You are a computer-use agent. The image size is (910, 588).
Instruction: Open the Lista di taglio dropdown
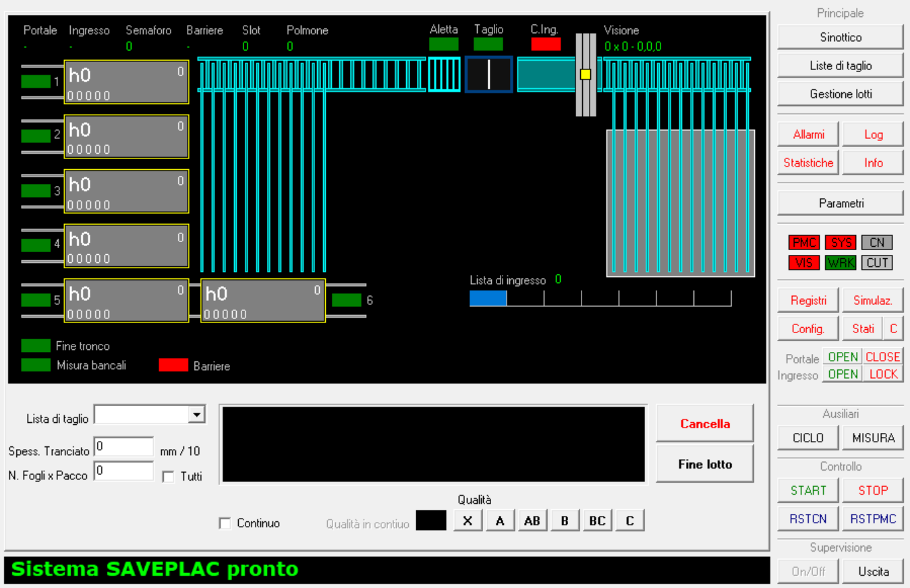point(196,415)
